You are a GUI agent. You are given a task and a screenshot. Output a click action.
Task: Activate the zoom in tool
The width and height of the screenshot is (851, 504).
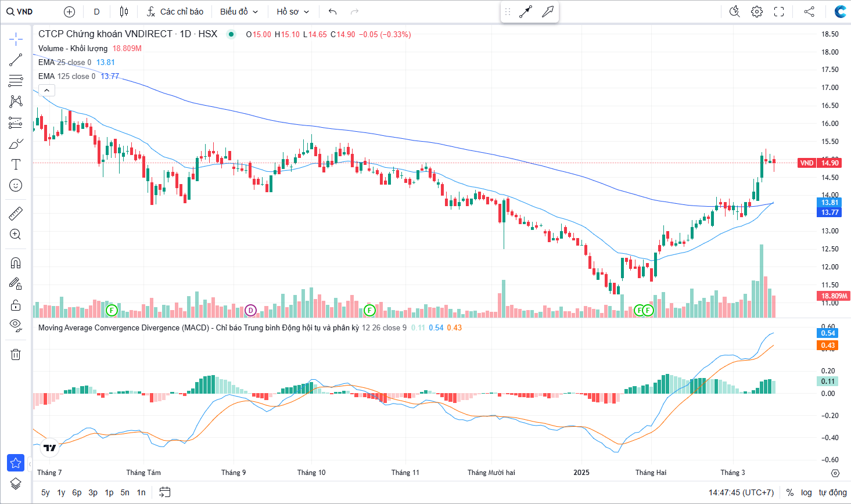pos(16,235)
